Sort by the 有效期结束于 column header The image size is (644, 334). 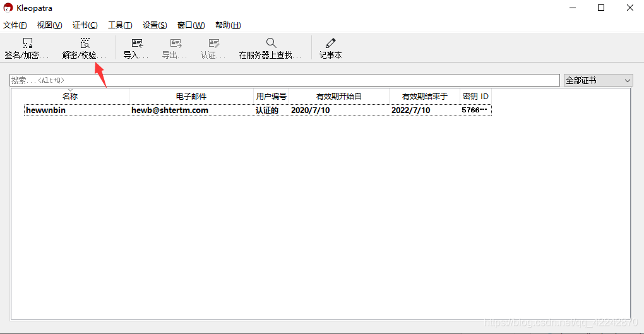(425, 96)
